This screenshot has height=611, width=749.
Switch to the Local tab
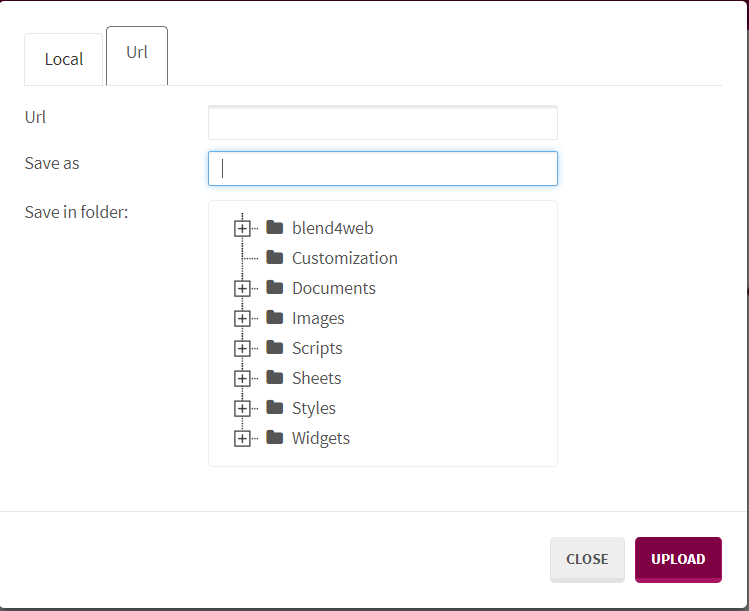point(64,60)
